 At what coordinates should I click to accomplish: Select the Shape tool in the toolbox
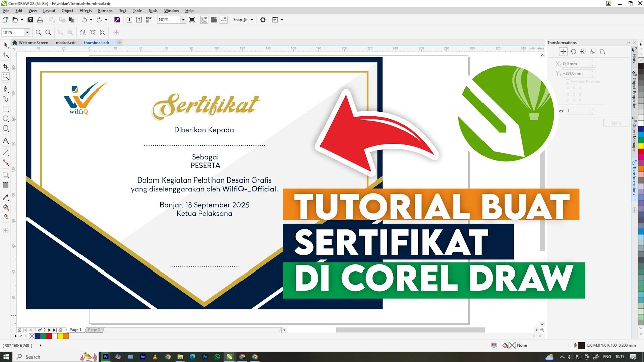tap(6, 55)
